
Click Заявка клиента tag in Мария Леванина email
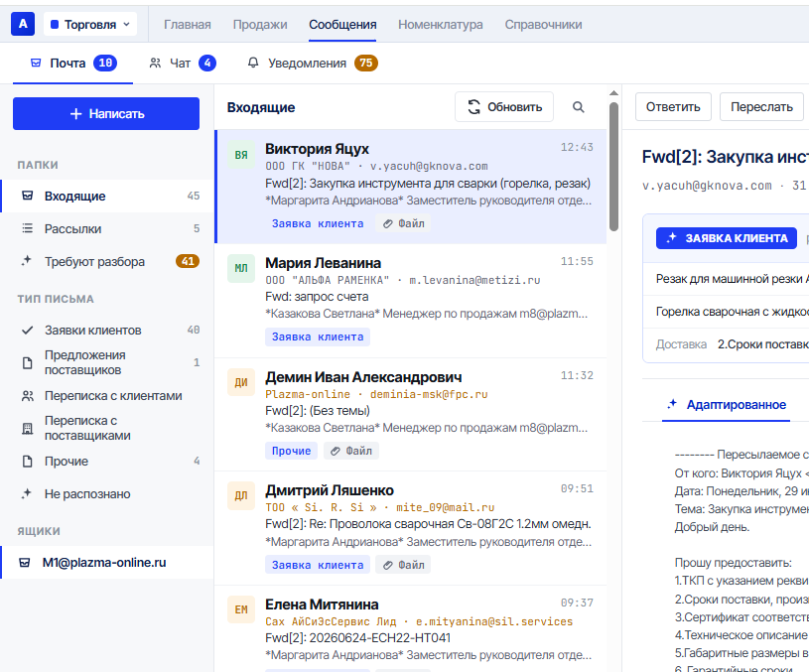pos(318,337)
